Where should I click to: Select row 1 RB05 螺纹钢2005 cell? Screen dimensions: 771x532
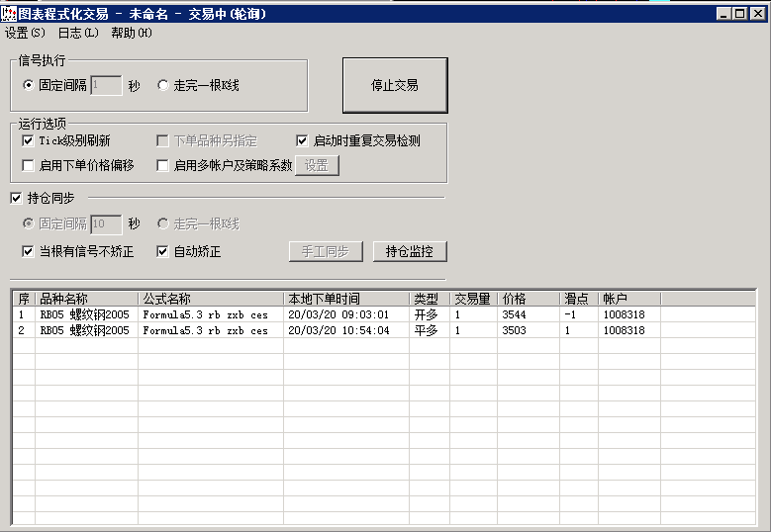[84, 314]
